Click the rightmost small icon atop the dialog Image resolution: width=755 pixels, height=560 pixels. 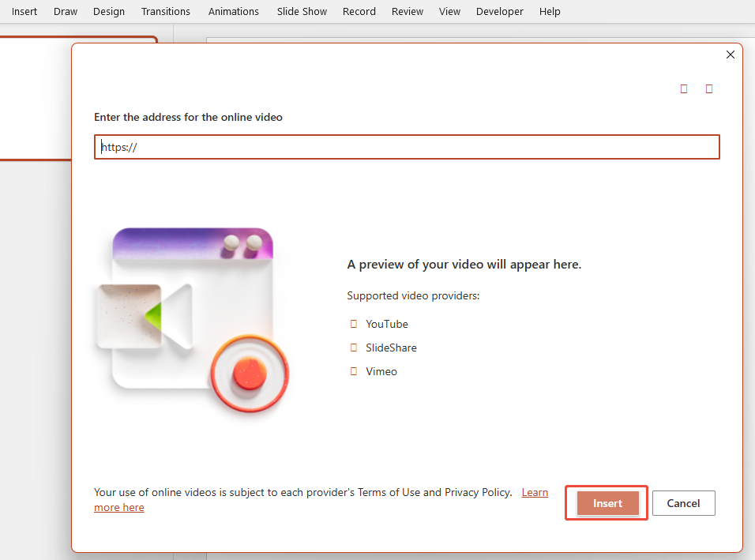[x=709, y=88]
